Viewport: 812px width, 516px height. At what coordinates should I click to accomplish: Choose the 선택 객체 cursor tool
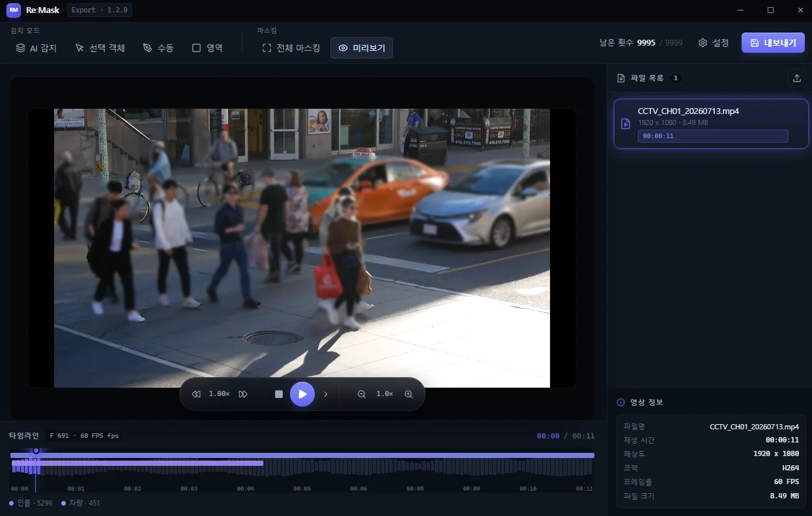pos(100,48)
